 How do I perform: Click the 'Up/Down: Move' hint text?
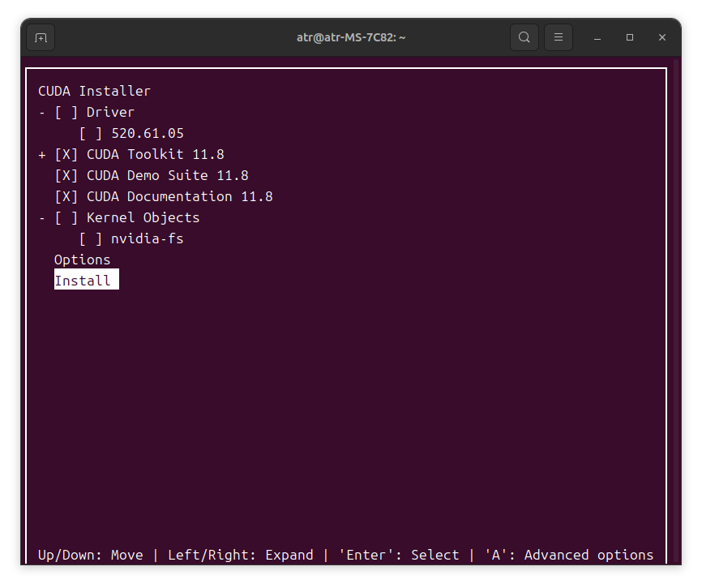tap(91, 556)
